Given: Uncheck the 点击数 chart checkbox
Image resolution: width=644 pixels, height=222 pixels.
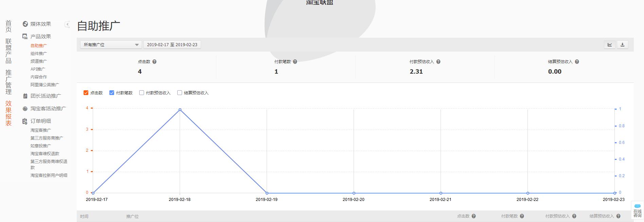Looking at the screenshot, I should [86, 93].
